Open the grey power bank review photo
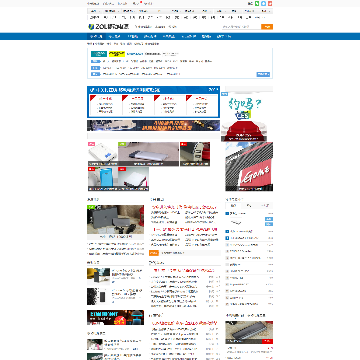 [x=116, y=219]
